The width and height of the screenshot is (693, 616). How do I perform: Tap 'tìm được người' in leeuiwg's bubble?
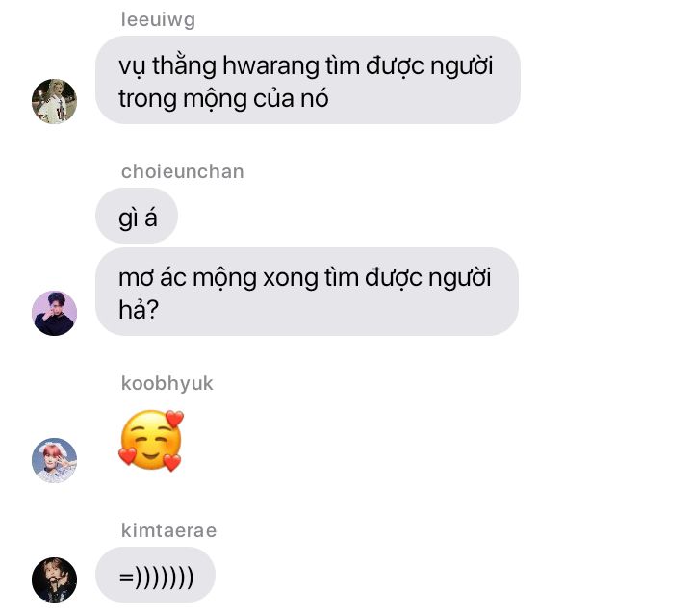pyautogui.click(x=409, y=66)
